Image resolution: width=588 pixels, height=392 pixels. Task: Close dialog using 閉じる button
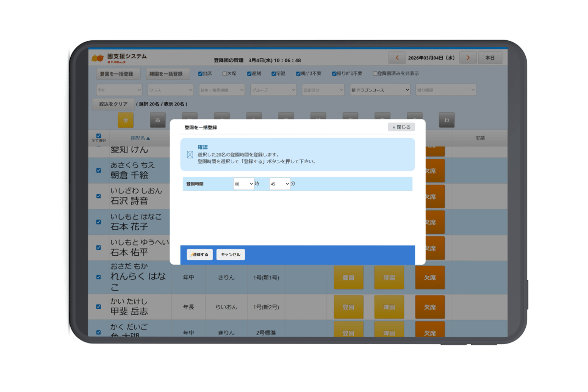(x=401, y=127)
